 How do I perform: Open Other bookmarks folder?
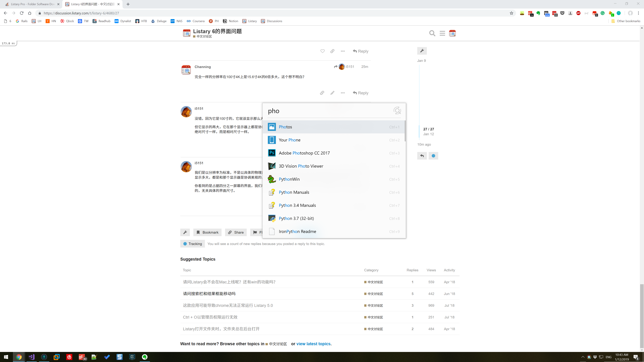[x=626, y=21]
